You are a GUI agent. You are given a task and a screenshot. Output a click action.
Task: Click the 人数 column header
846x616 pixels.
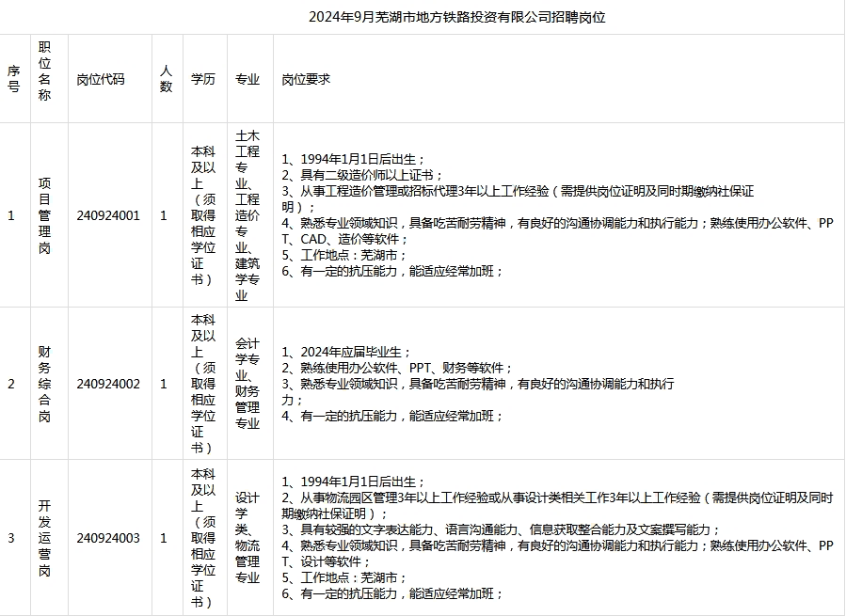coord(166,79)
